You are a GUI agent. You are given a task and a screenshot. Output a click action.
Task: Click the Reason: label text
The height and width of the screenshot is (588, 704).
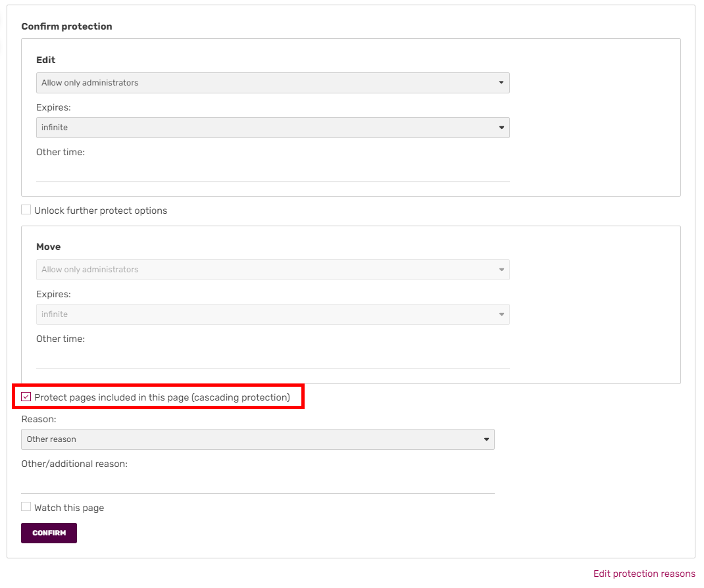(39, 419)
